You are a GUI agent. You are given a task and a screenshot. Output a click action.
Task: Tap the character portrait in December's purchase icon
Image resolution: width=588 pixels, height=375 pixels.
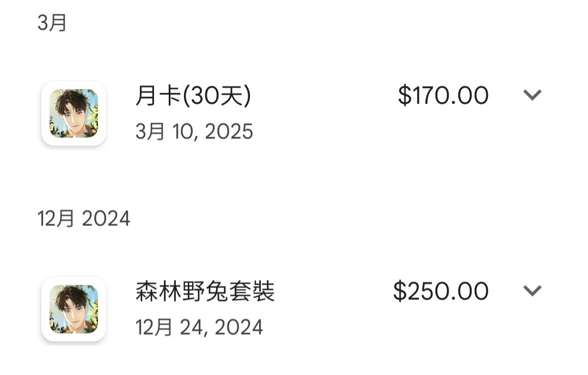(74, 309)
